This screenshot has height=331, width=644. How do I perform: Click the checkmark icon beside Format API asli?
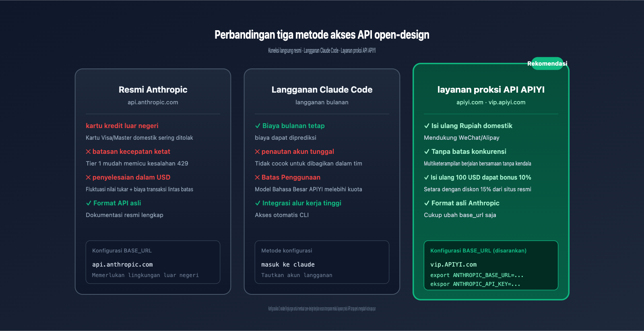(89, 203)
